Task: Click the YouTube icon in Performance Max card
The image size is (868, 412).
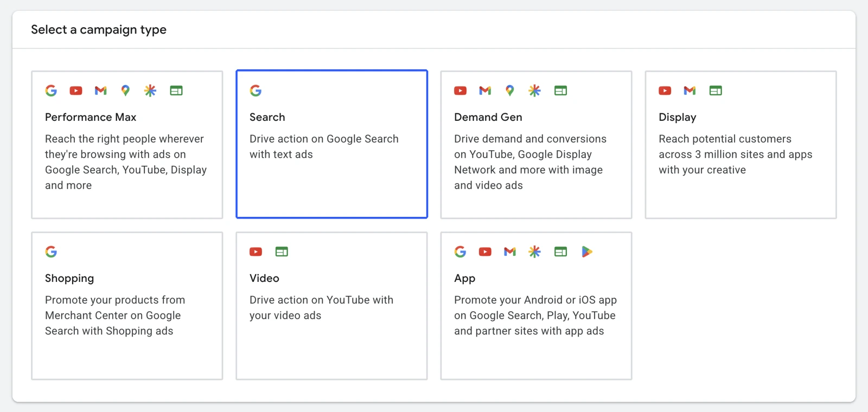Action: [76, 91]
